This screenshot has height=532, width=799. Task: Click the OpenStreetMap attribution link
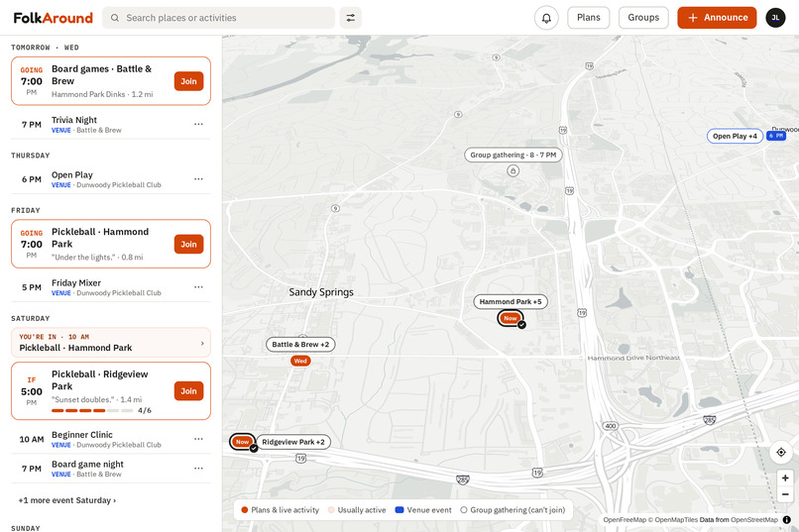coord(754,520)
